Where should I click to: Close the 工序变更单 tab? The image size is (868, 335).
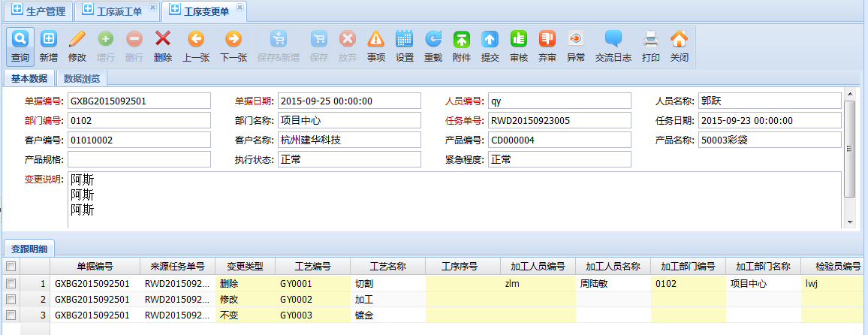point(240,7)
